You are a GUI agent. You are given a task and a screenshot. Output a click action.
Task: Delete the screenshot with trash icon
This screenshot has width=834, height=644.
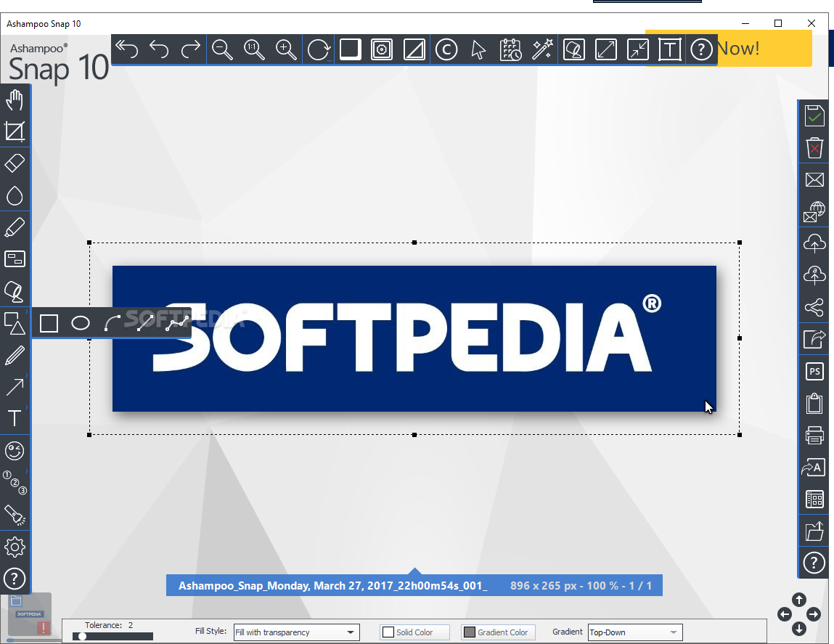pyautogui.click(x=814, y=147)
